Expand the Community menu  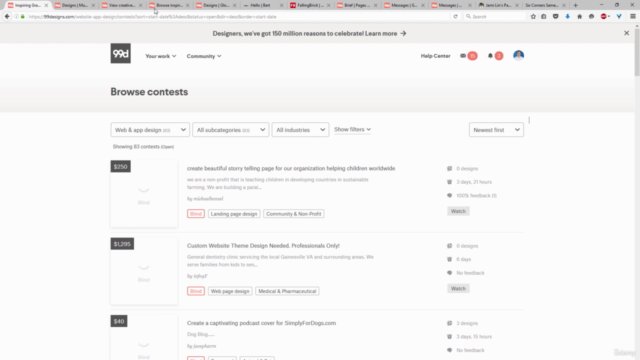(x=204, y=56)
